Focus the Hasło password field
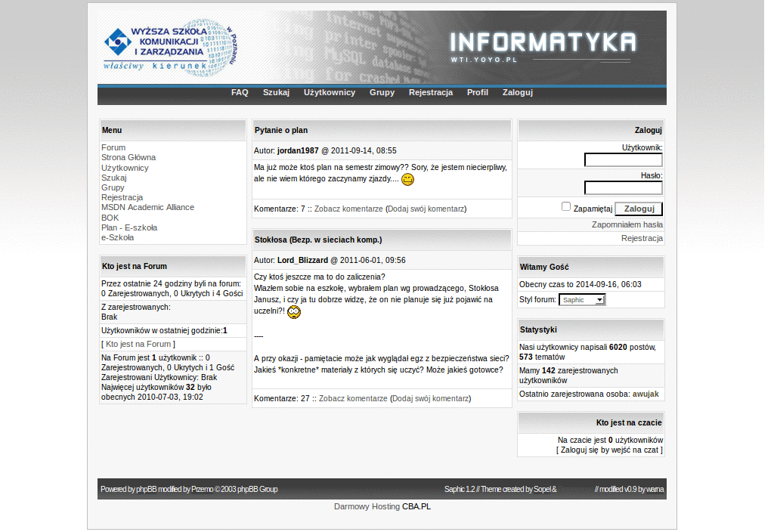 click(x=624, y=188)
